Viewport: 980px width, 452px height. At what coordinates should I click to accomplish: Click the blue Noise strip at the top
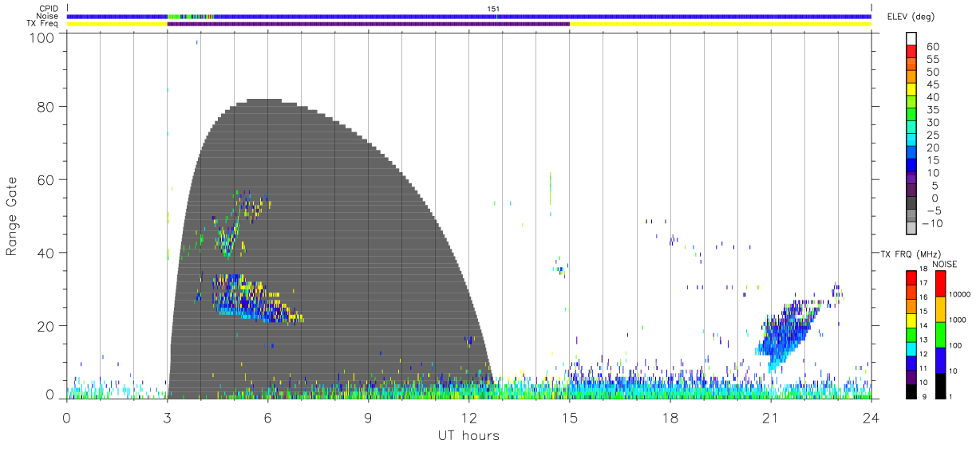469,16
